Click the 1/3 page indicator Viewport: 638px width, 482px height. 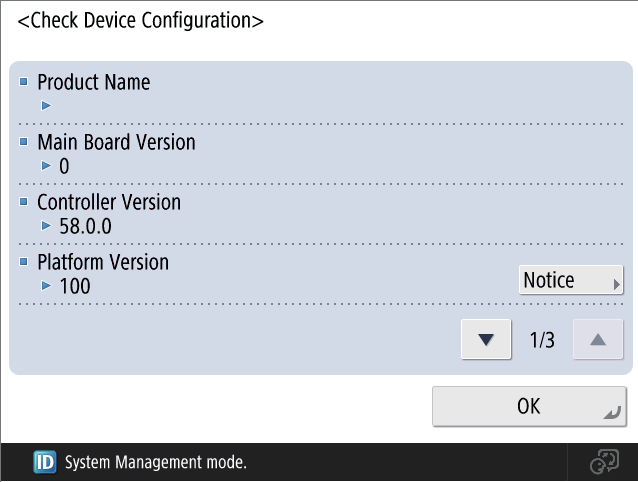[542, 340]
